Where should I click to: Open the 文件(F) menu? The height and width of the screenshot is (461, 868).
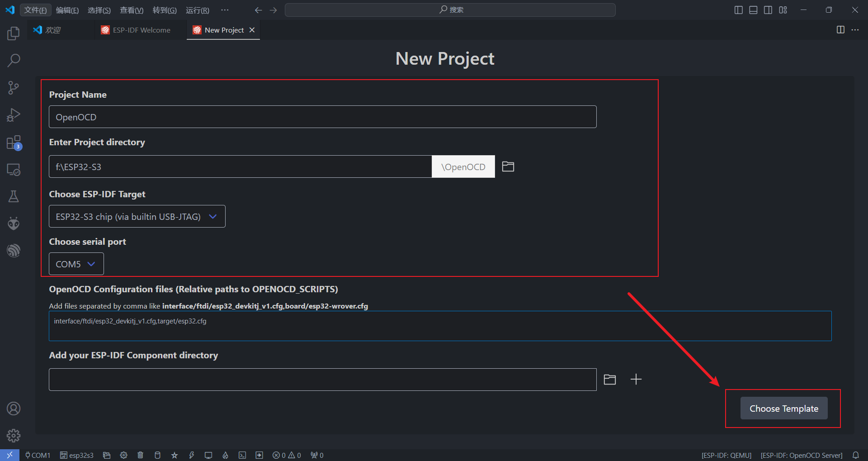[x=35, y=10]
